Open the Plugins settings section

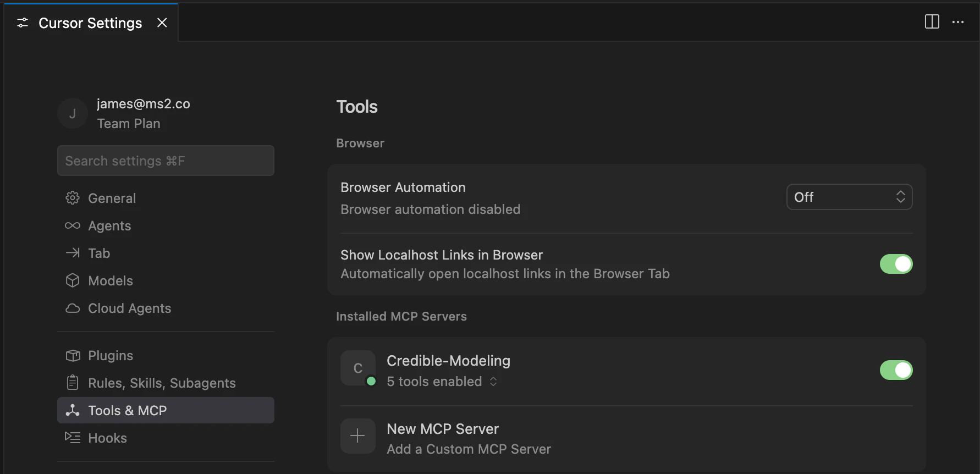[x=166, y=355]
